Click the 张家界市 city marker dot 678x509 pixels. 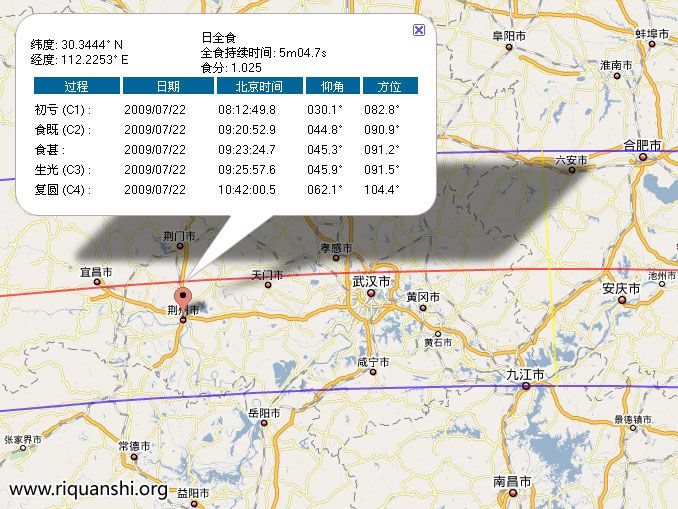click(23, 448)
